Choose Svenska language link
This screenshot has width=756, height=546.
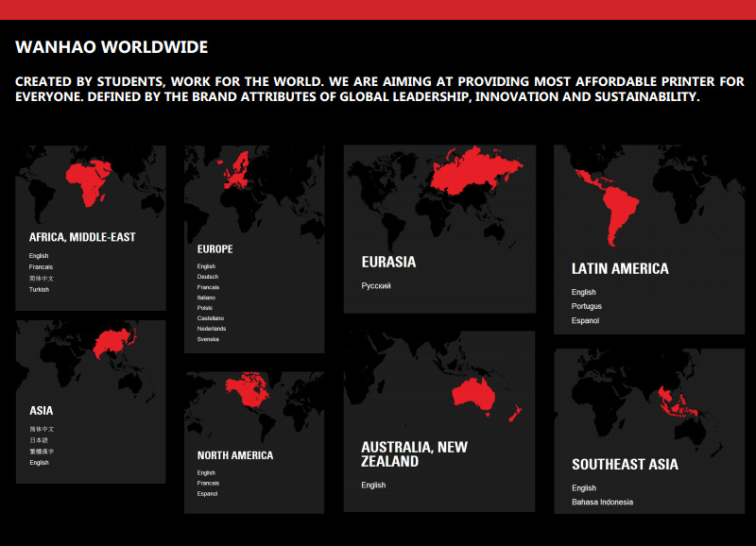[x=208, y=339]
